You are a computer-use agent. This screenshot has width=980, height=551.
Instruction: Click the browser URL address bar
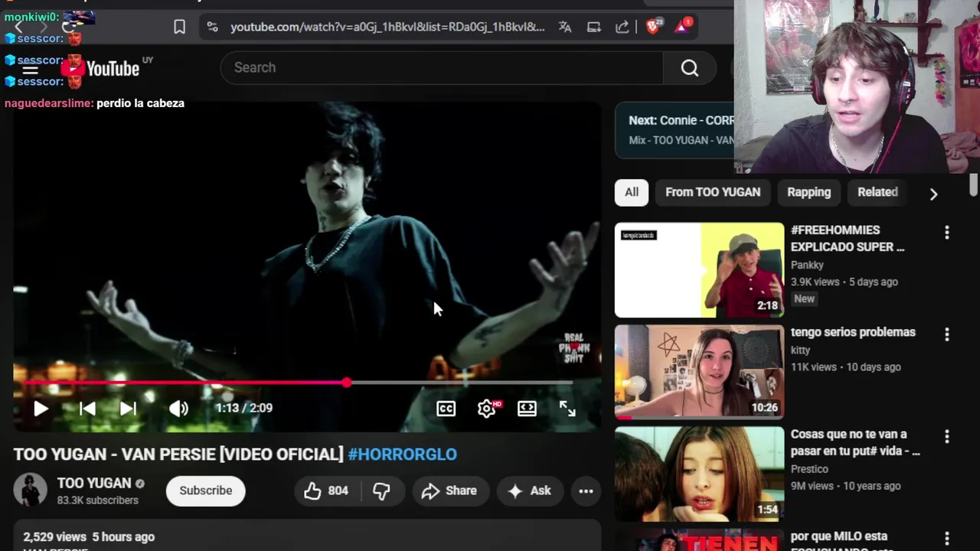coord(387,27)
